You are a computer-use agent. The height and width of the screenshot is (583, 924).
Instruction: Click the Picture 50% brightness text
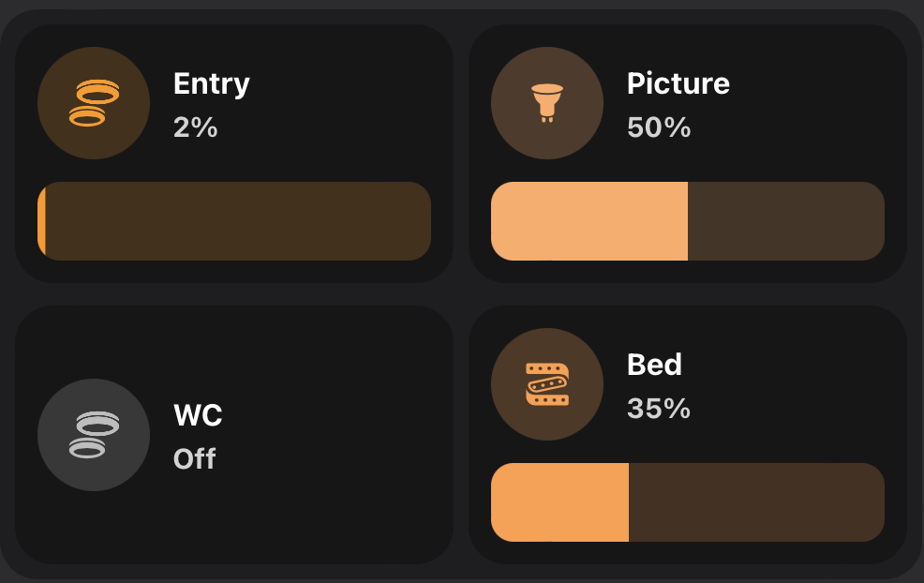tap(659, 127)
